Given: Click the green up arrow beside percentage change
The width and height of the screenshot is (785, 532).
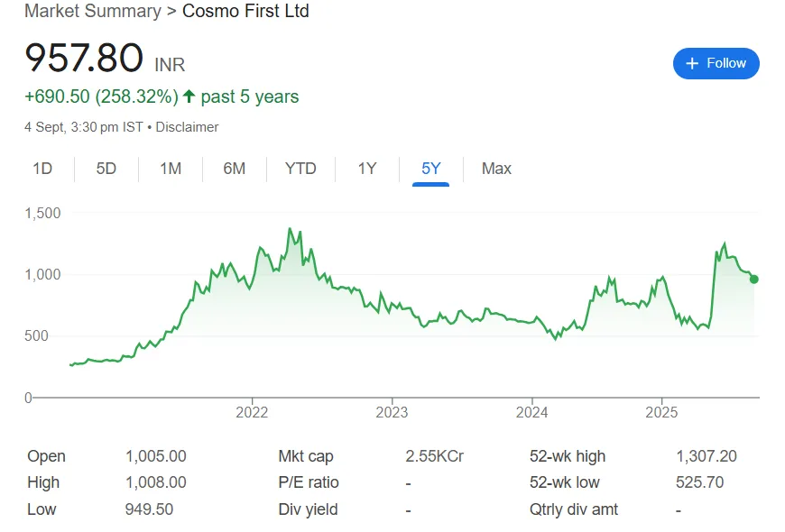Looking at the screenshot, I should pyautogui.click(x=189, y=96).
